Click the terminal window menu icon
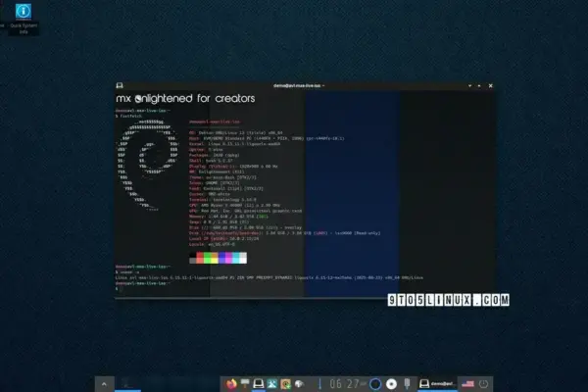The image size is (588, 392). 120,85
